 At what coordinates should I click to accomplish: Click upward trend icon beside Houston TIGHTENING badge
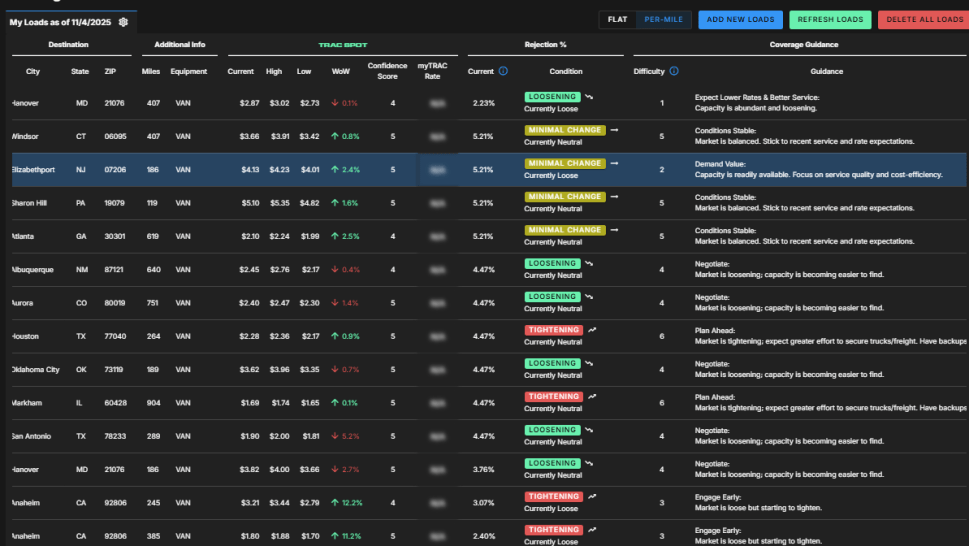(592, 330)
